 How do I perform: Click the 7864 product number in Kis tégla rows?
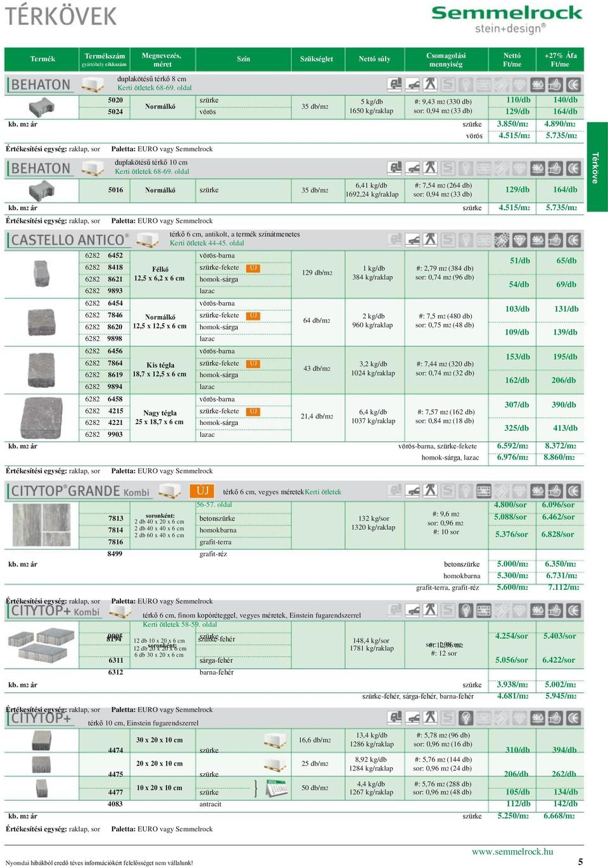coord(115,363)
